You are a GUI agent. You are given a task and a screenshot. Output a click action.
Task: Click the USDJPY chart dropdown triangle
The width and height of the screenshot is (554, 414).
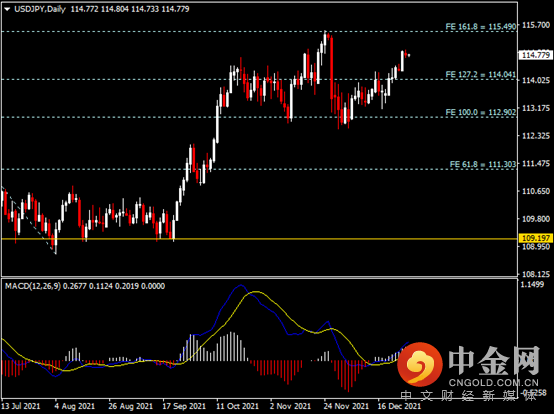7,10
